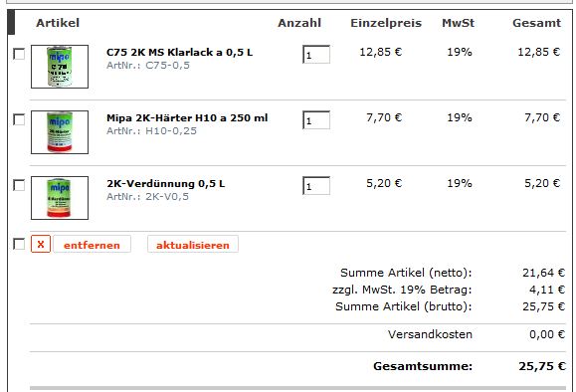
Task: Select the Mipa 2K-Härter H10 checkbox
Action: [x=19, y=119]
